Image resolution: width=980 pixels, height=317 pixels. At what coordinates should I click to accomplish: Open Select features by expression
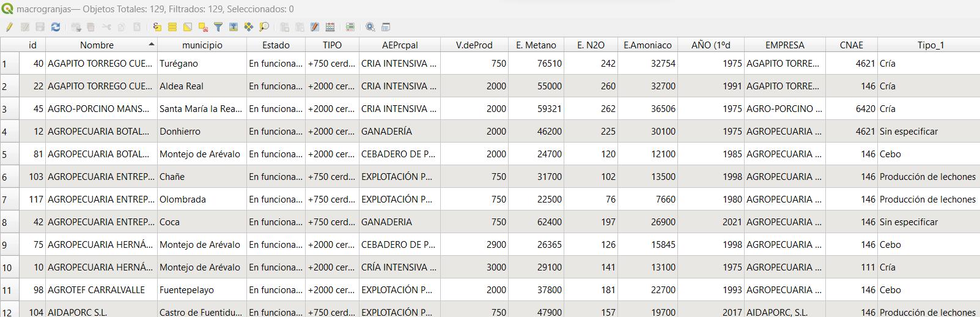[157, 27]
